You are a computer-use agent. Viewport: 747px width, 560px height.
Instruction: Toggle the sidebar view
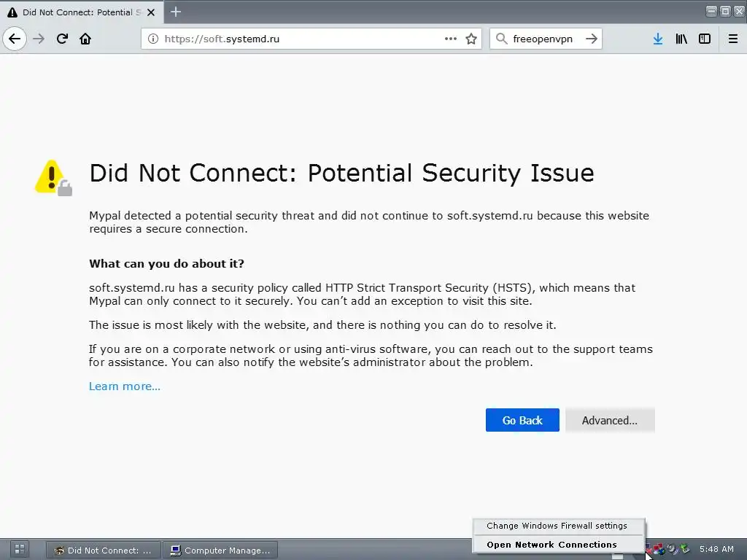tap(705, 39)
